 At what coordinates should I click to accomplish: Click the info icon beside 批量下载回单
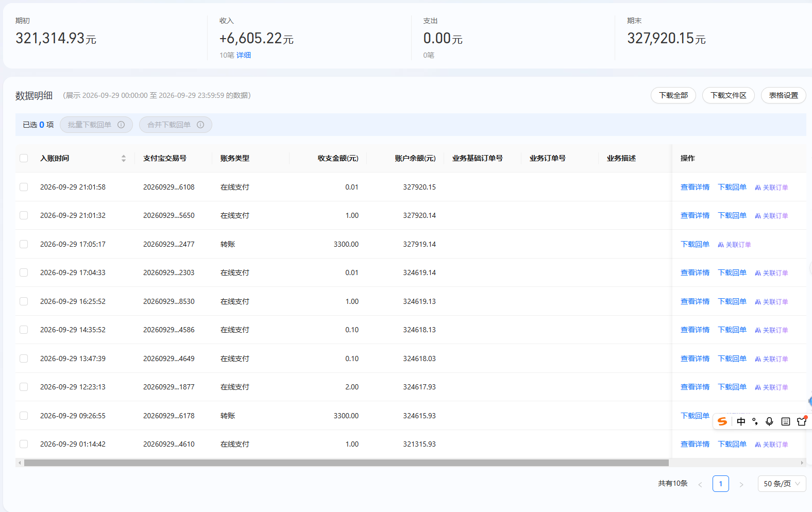(121, 125)
